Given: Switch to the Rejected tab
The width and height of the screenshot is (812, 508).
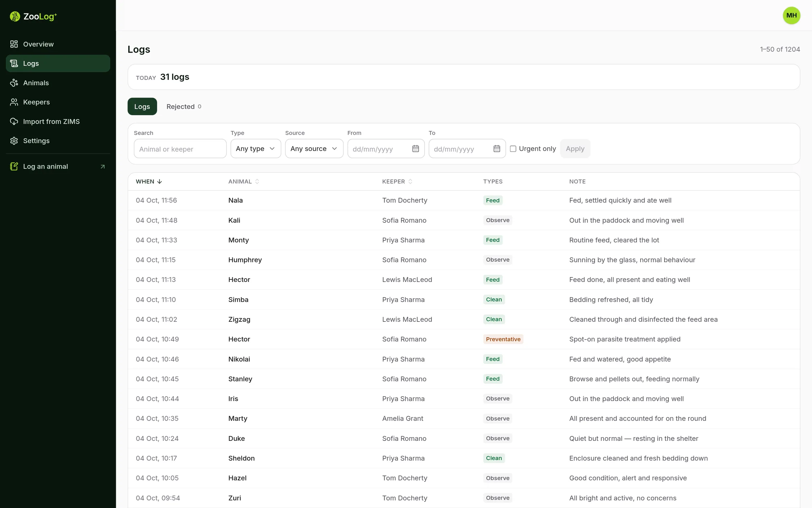Looking at the screenshot, I should point(184,106).
